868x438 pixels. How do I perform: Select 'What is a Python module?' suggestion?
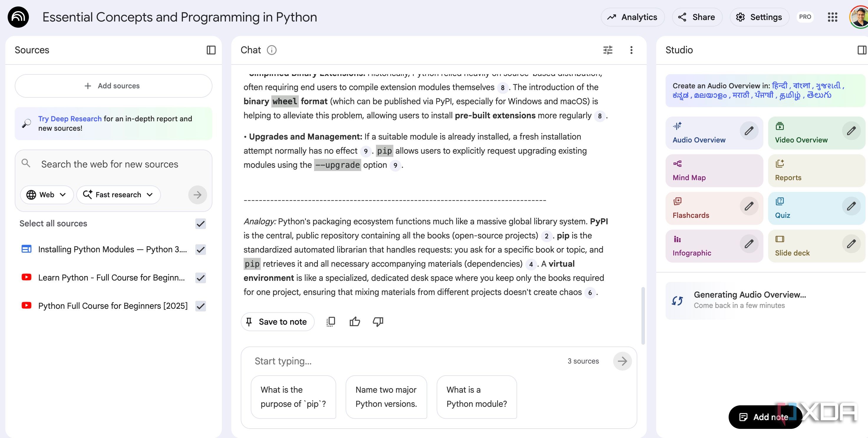476,397
